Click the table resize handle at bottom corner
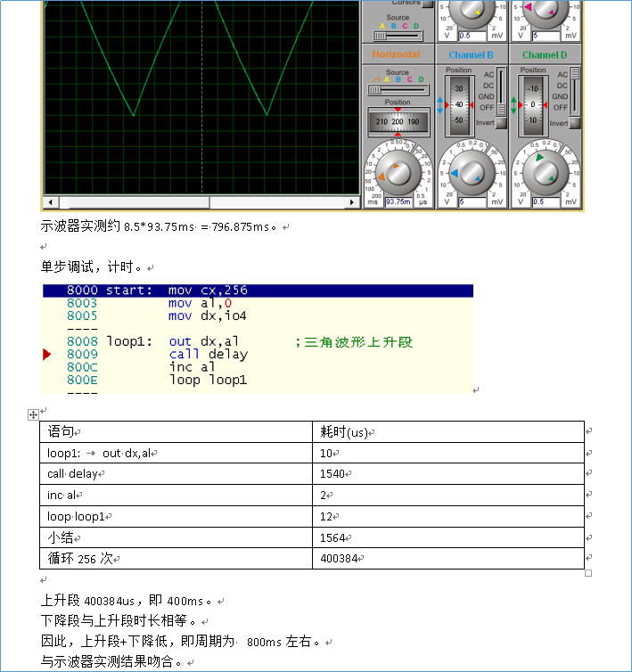 point(588,573)
